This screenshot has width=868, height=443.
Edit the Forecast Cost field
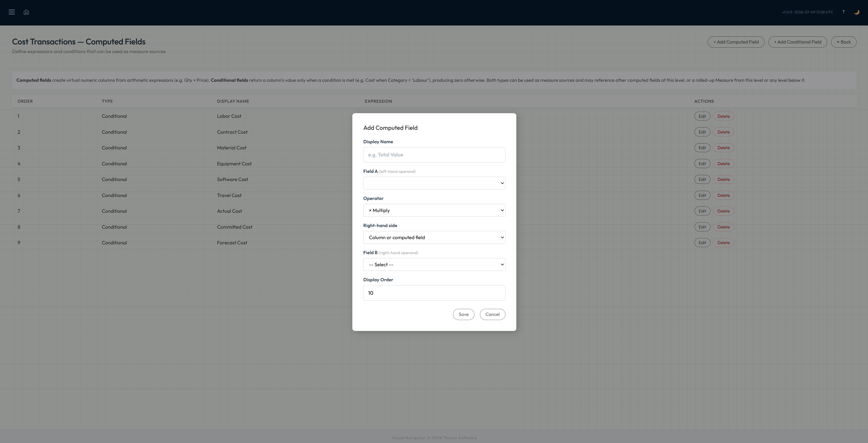pos(702,243)
